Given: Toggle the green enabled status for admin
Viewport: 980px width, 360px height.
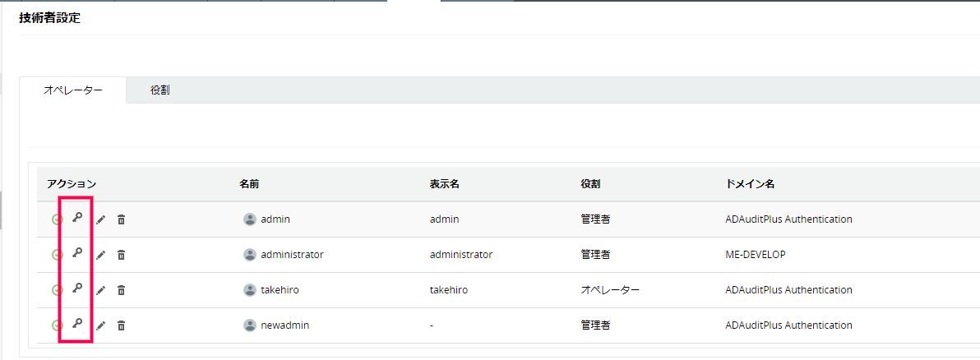Looking at the screenshot, I should point(57,219).
